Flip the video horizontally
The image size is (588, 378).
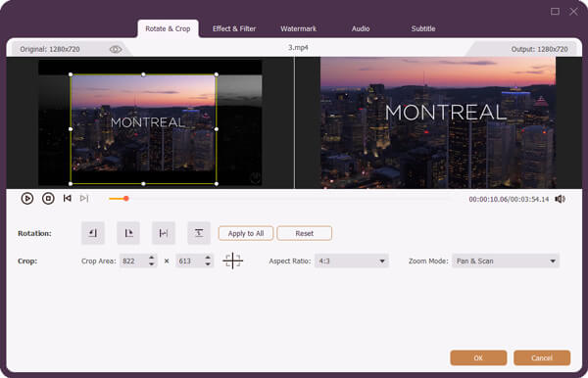(x=164, y=233)
